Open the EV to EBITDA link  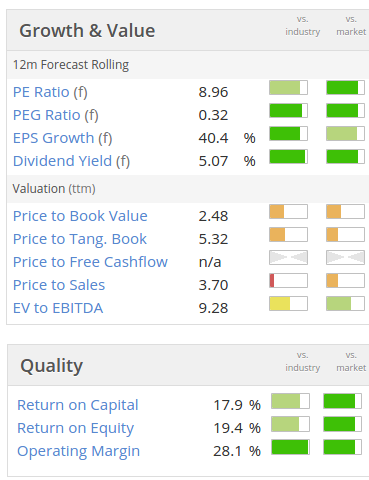(x=58, y=308)
